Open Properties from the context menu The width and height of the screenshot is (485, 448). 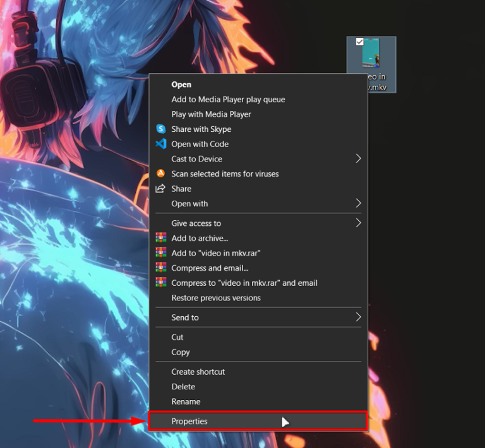(x=189, y=421)
